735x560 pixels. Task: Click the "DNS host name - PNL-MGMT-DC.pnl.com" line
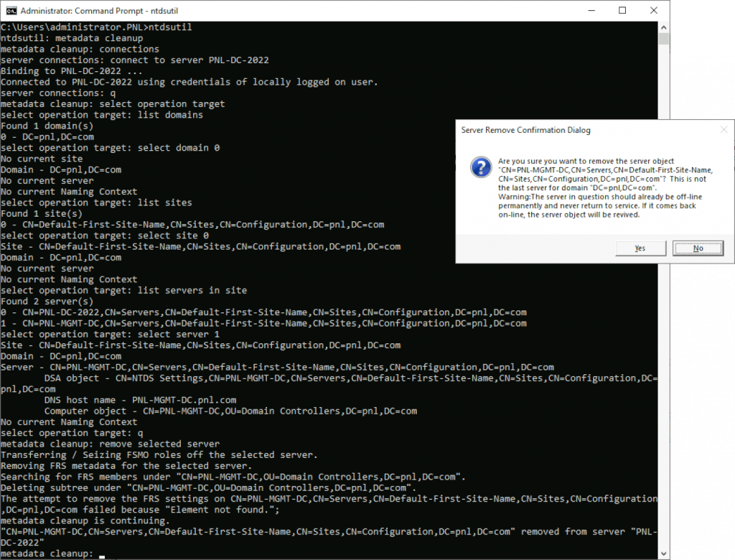click(x=140, y=400)
